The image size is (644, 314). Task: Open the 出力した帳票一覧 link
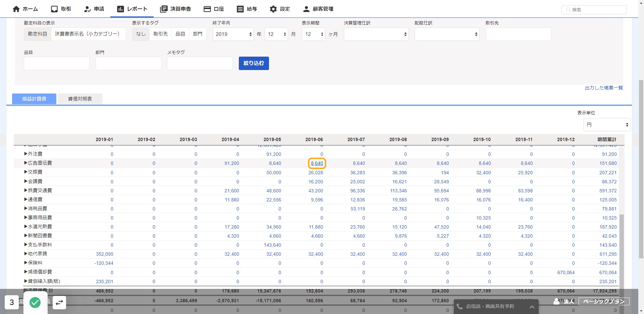click(604, 88)
